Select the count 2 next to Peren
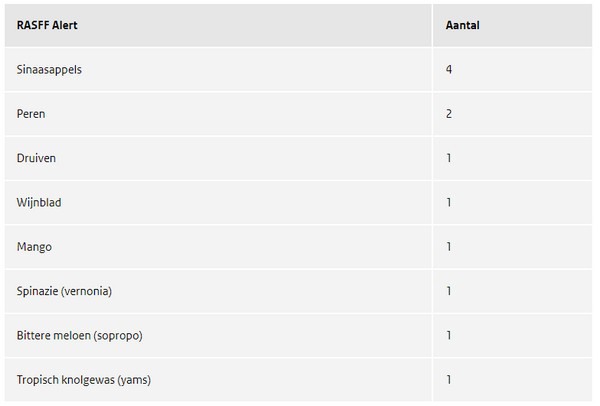The height and width of the screenshot is (406, 600). (x=450, y=114)
